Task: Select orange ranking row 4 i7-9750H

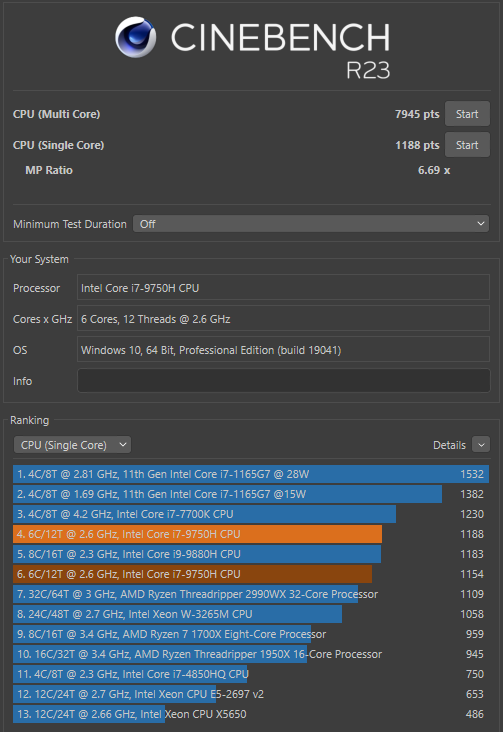Action: 251,534
